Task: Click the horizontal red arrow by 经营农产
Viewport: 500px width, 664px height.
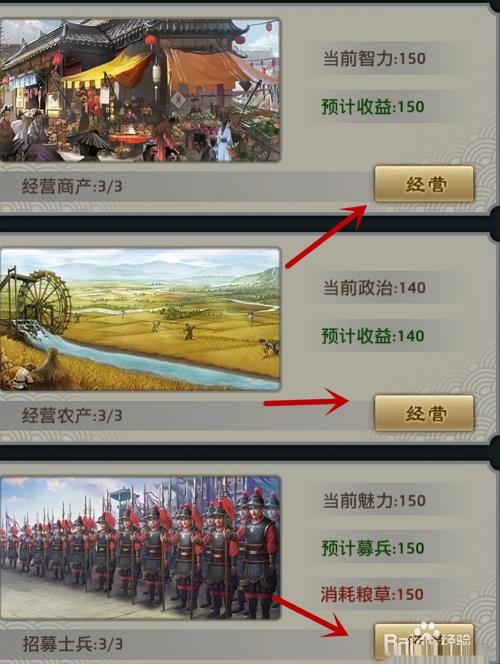Action: [306, 401]
